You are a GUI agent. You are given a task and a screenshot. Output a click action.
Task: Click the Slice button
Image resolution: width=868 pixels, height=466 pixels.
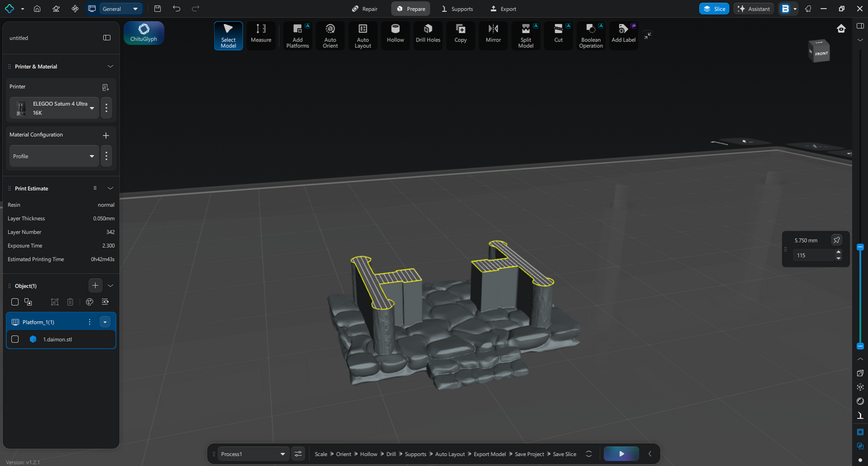coord(714,9)
